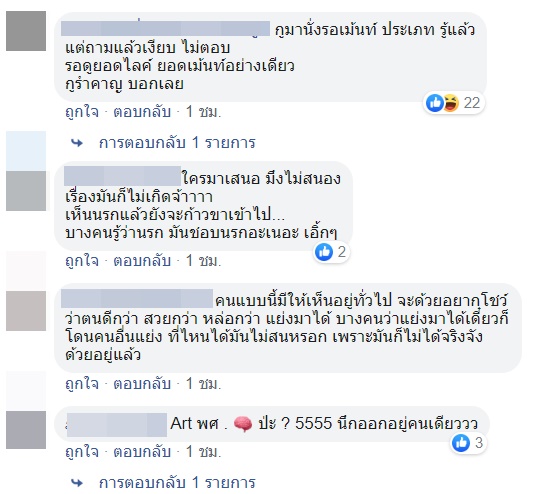The width and height of the screenshot is (553, 494).
Task: Click the brain emoji in the last comment
Action: [x=243, y=424]
